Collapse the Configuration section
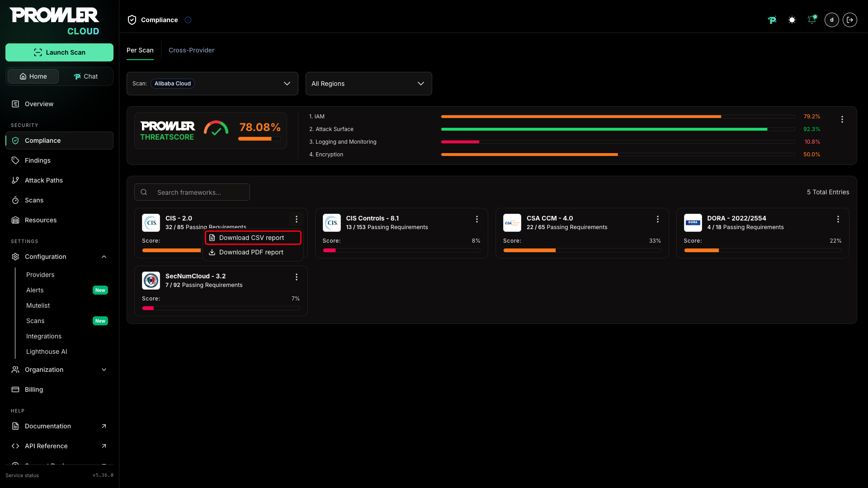This screenshot has height=488, width=868. (59, 257)
